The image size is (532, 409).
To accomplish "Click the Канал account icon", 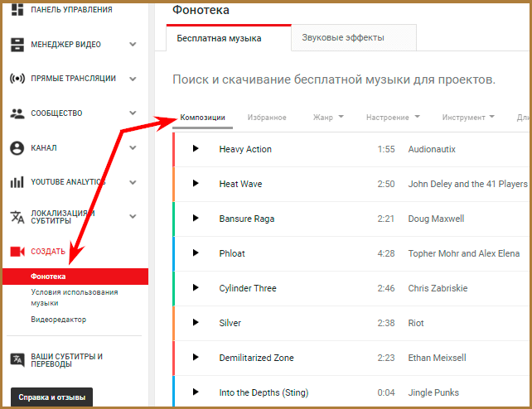I will tap(17, 148).
